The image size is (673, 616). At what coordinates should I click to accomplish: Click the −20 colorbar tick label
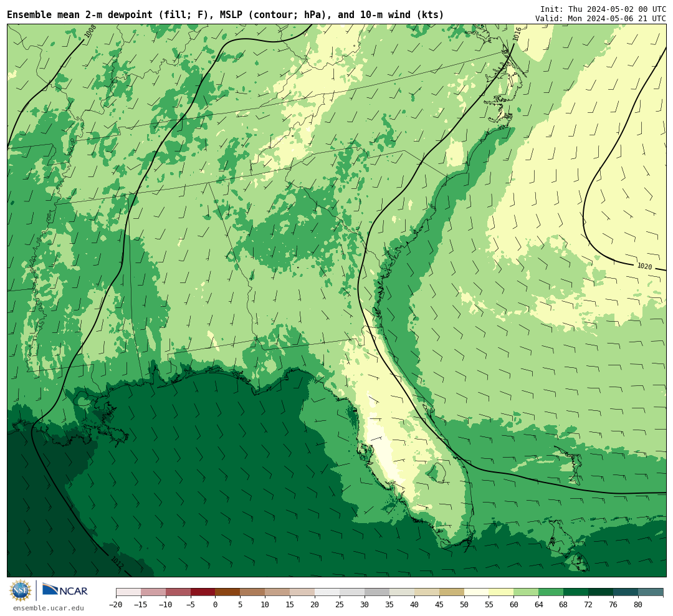coord(116,604)
